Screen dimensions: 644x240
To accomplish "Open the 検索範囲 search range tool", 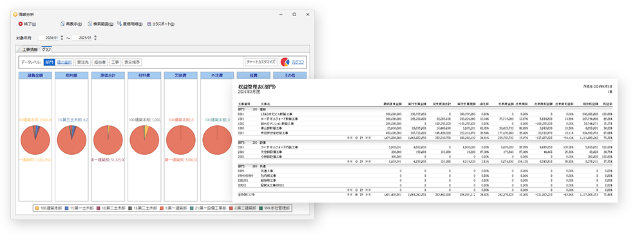I will point(100,24).
